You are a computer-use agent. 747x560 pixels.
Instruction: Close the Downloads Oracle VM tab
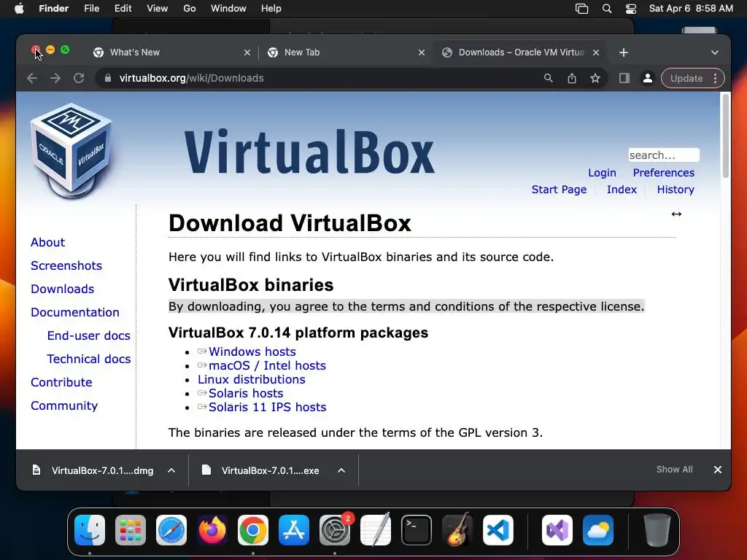[x=596, y=52]
